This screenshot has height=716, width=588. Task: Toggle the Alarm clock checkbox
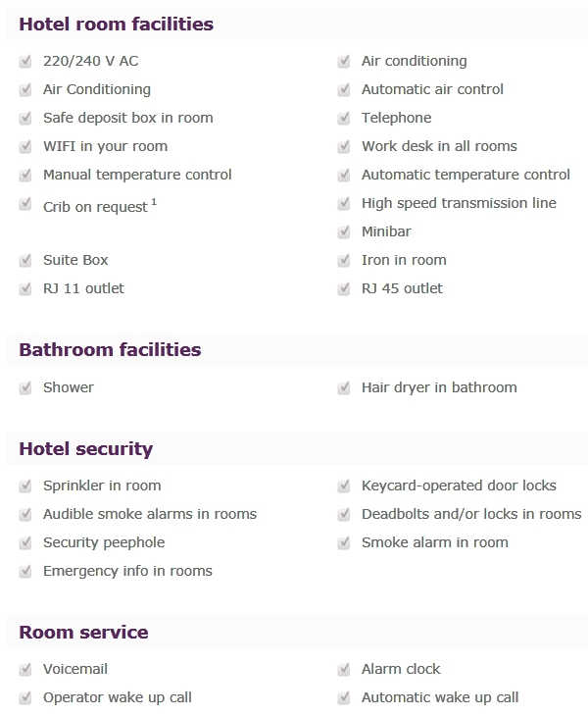click(x=344, y=670)
